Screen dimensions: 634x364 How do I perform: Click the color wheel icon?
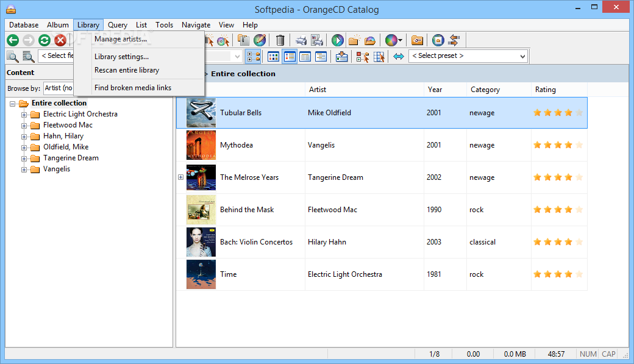391,40
